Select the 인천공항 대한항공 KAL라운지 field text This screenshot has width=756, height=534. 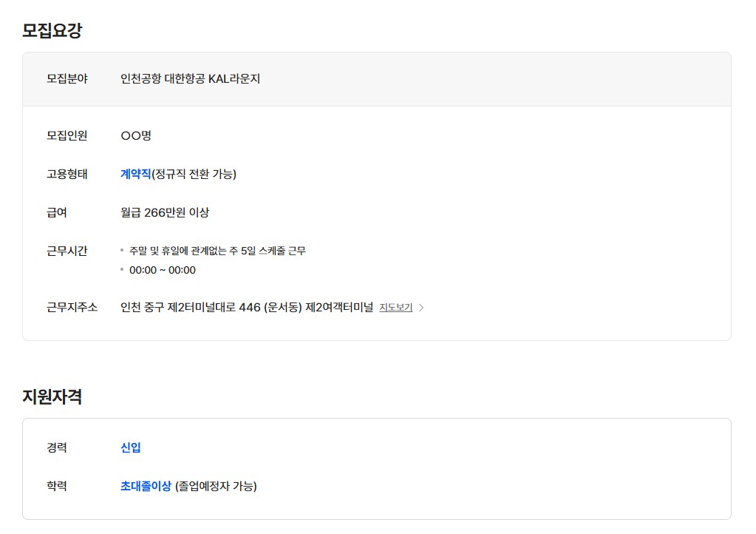tap(190, 78)
